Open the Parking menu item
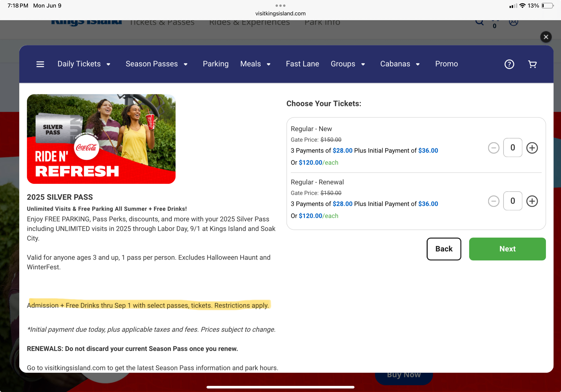Image resolution: width=561 pixels, height=392 pixels. click(215, 64)
